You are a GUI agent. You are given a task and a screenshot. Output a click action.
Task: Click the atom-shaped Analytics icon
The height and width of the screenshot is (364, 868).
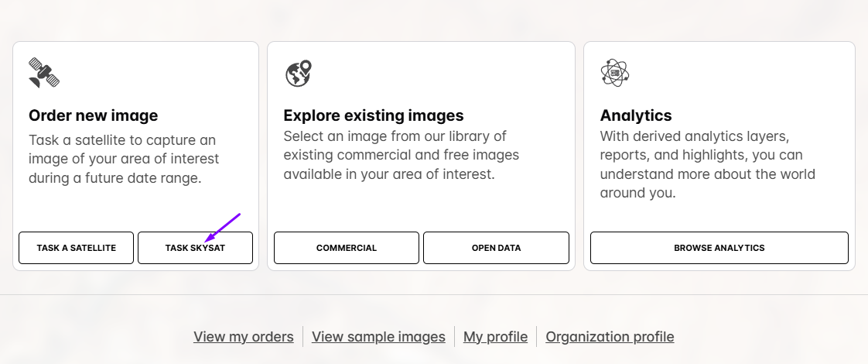615,73
